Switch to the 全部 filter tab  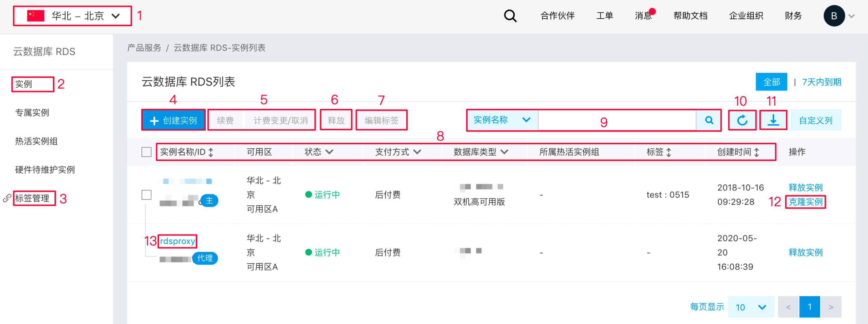(x=771, y=82)
